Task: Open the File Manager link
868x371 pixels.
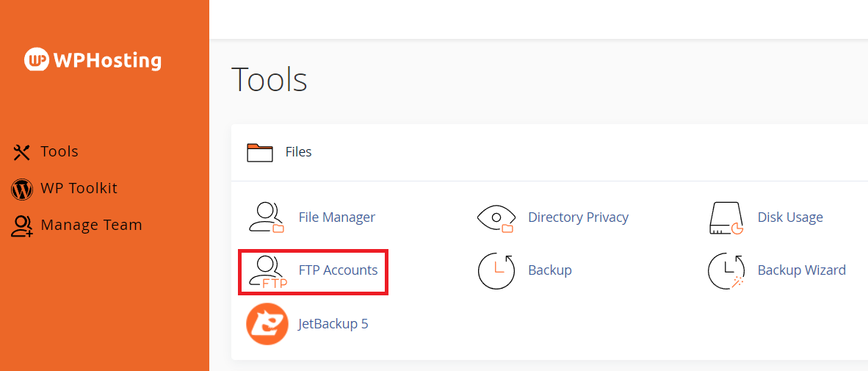Action: pyautogui.click(x=336, y=217)
